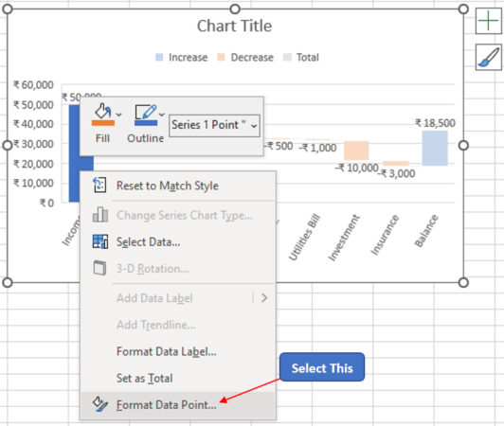This screenshot has width=504, height=426.
Task: Expand the Outline color dropdown arrow
Action: pyautogui.click(x=162, y=115)
